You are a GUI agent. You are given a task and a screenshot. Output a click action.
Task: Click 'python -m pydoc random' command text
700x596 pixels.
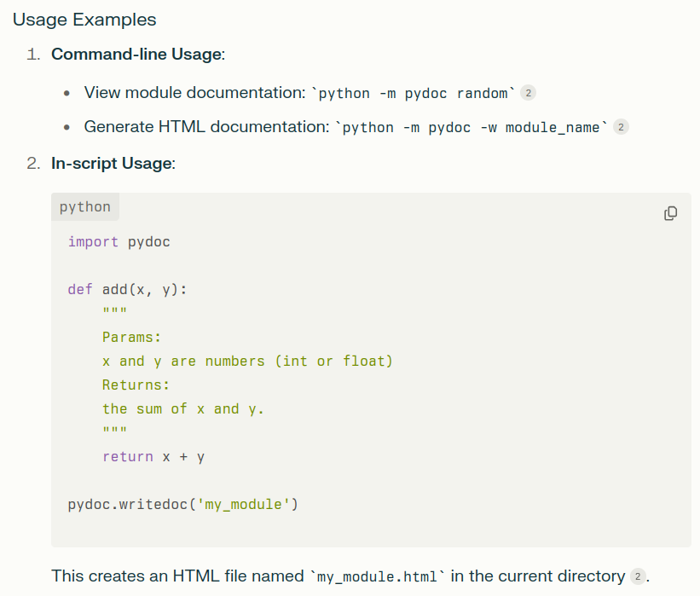[413, 93]
